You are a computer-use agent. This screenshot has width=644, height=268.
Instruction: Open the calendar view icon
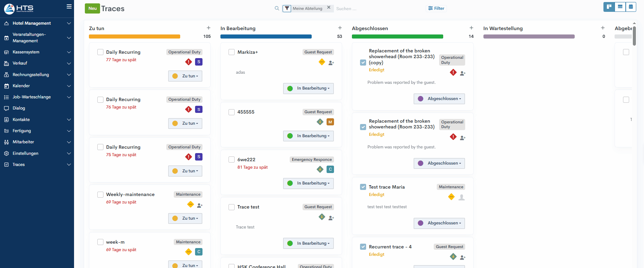[631, 7]
